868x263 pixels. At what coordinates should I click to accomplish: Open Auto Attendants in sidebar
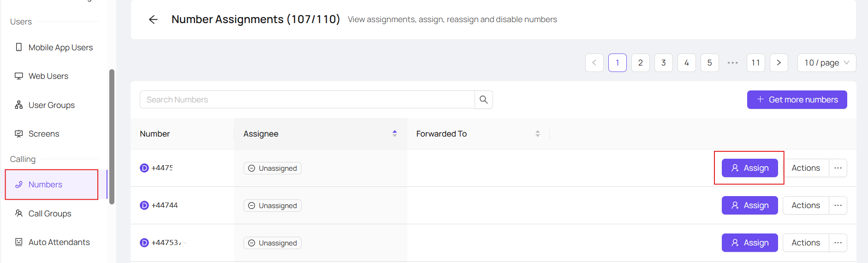(x=52, y=242)
